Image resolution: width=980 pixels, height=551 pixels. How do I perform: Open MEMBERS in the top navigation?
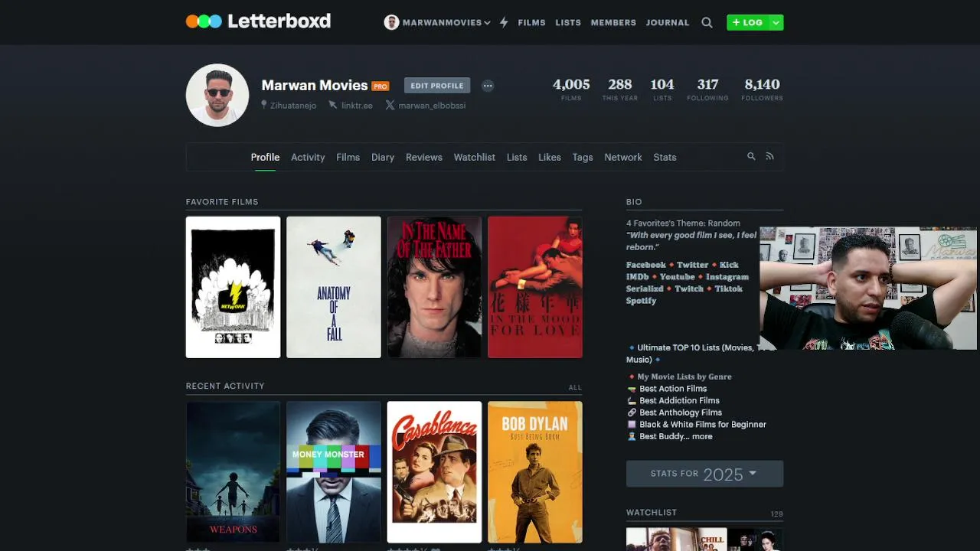(613, 22)
